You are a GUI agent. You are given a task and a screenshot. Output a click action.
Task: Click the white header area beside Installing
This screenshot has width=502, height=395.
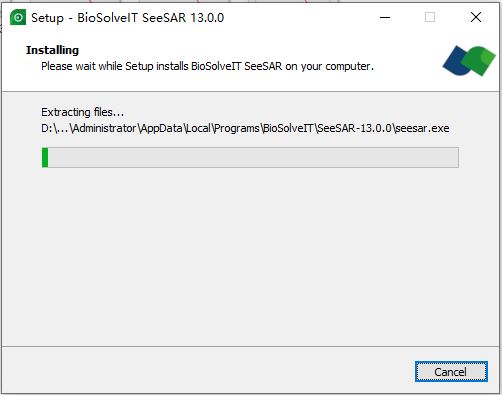coord(260,50)
